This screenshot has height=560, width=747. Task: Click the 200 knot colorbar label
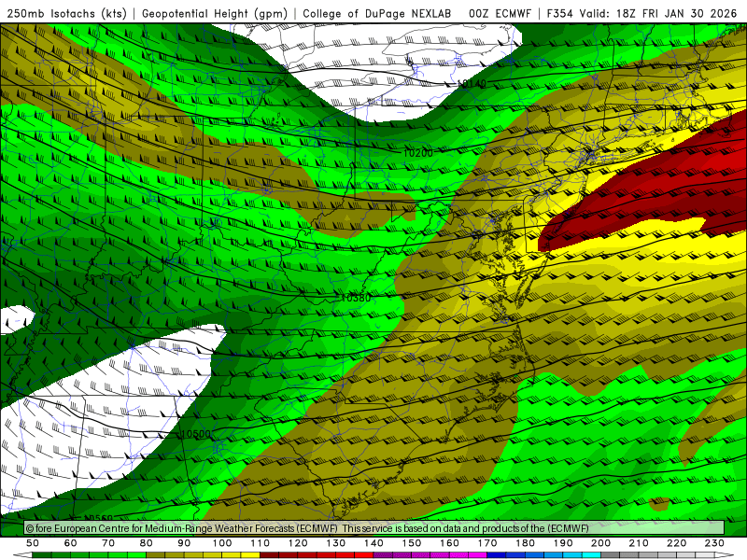point(601,543)
